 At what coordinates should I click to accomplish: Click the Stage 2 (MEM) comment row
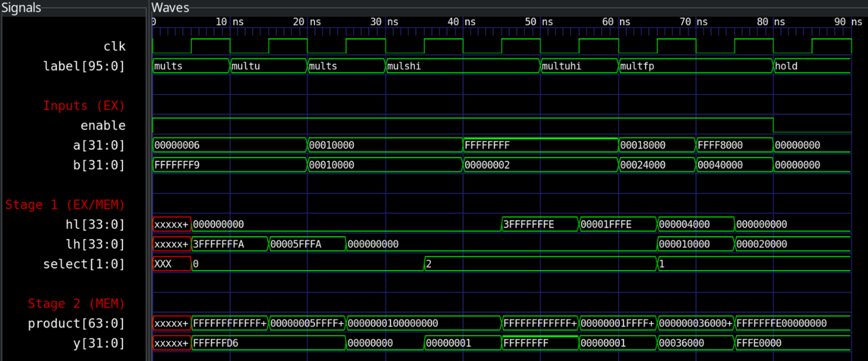(77, 303)
